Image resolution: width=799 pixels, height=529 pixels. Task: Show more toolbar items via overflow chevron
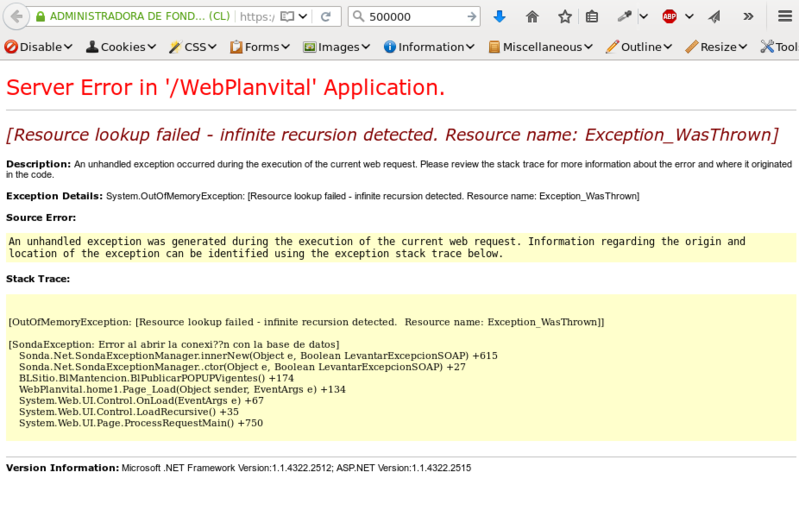(x=748, y=17)
